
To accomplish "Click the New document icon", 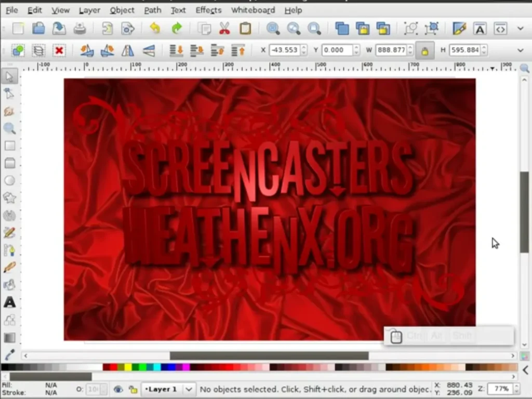I will [18, 29].
